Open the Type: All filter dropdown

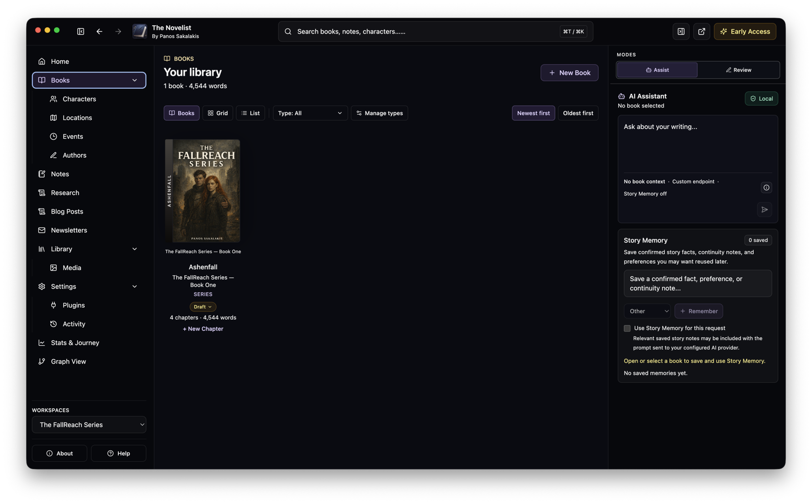(310, 113)
